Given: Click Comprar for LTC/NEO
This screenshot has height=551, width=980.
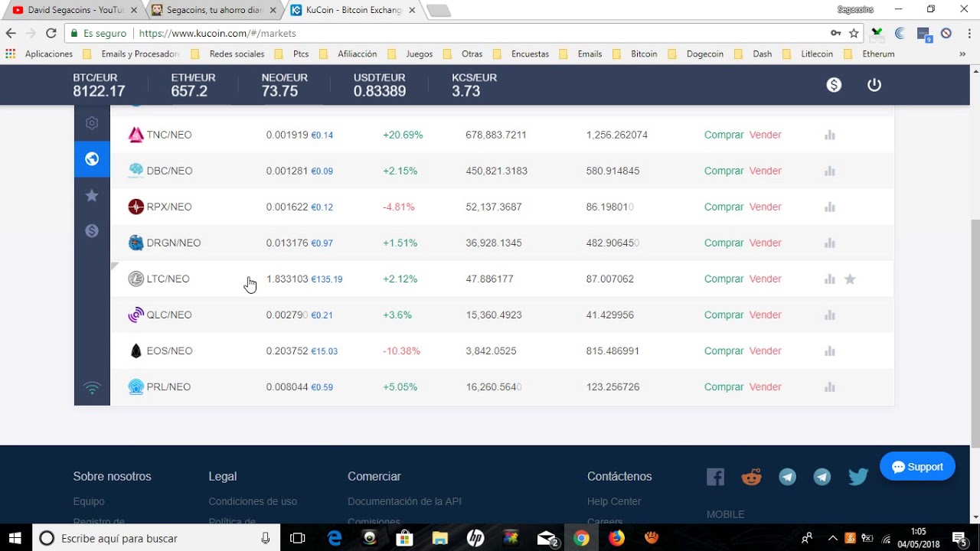Looking at the screenshot, I should click(x=724, y=279).
